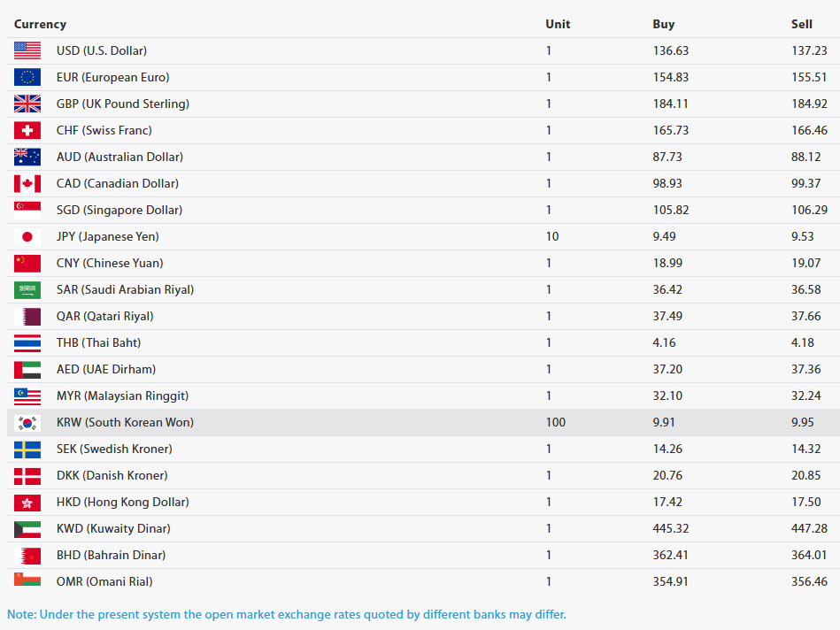
Task: Click the Swiss flag icon
Action: pyautogui.click(x=27, y=131)
